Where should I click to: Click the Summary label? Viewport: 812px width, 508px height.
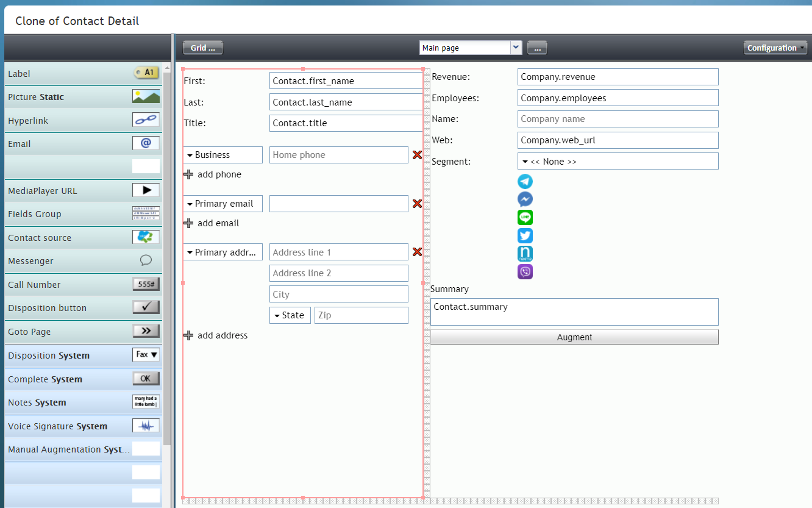[x=450, y=289]
